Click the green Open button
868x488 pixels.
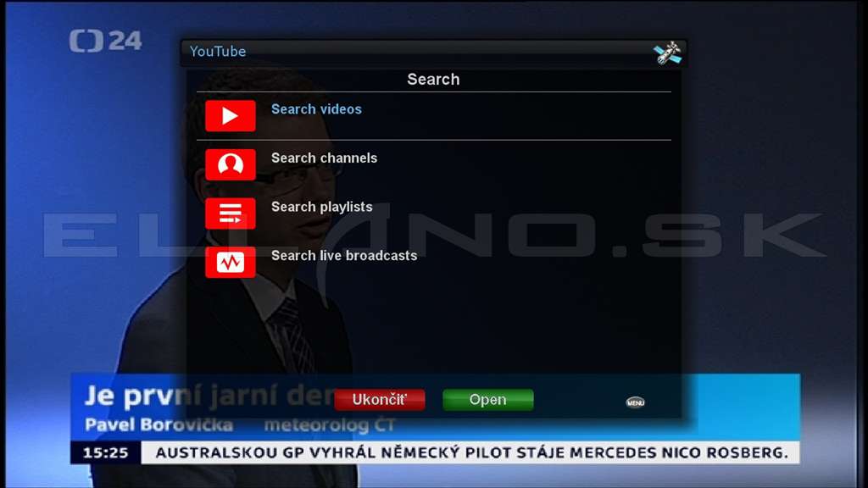(487, 400)
